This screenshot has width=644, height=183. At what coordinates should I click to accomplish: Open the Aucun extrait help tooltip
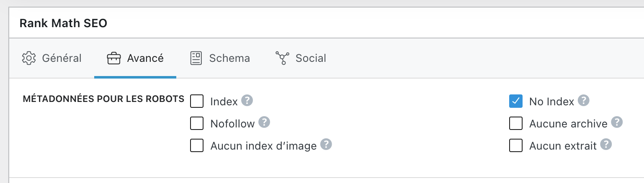(x=606, y=145)
